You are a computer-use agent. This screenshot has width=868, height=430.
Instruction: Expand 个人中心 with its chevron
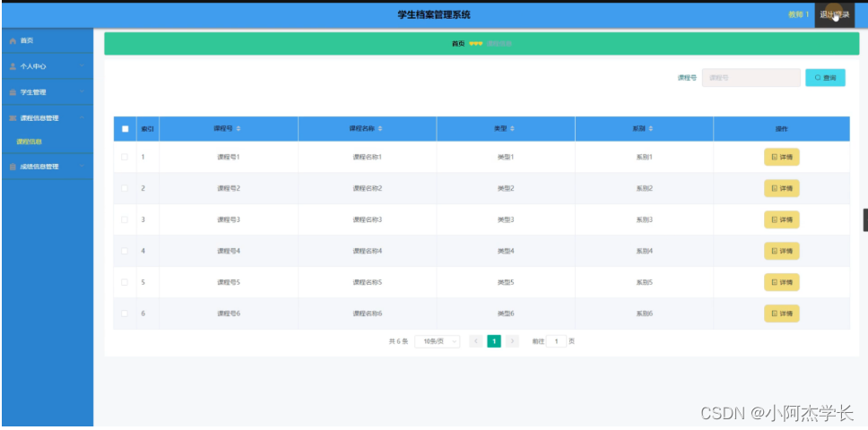click(82, 66)
